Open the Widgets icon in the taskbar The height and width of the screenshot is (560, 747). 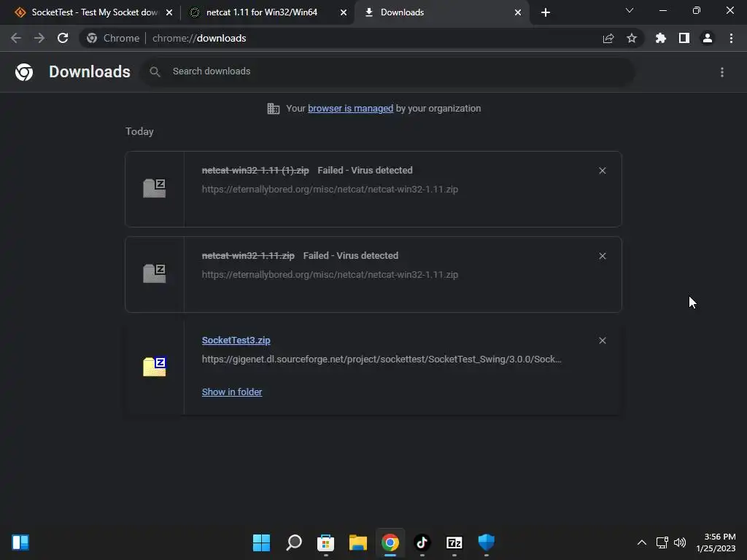pyautogui.click(x=20, y=542)
